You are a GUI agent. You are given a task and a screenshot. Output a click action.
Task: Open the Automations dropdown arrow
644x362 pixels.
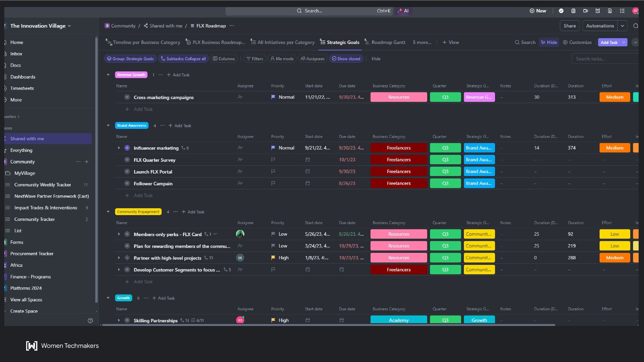tap(623, 26)
